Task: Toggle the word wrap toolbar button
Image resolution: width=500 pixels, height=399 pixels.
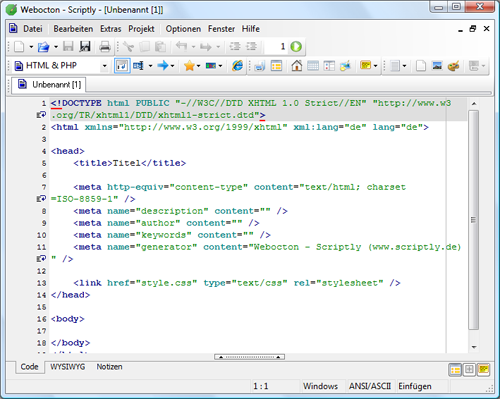Action: tap(122, 66)
